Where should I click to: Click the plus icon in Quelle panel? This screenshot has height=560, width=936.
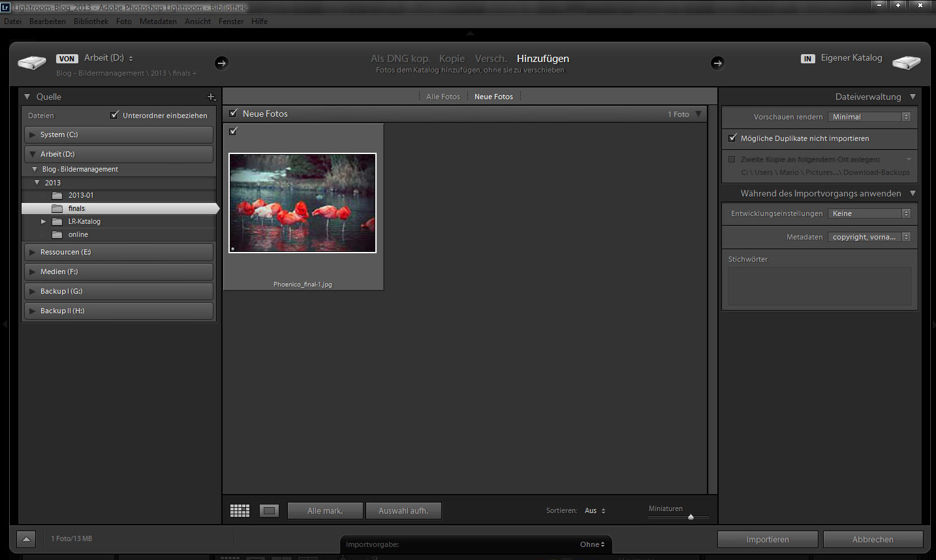(211, 97)
